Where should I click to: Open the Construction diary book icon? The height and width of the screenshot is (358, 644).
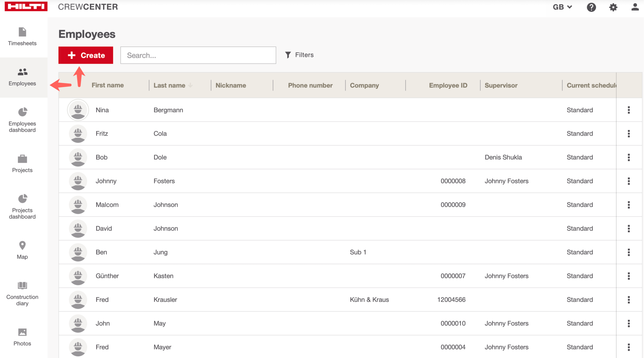click(22, 285)
